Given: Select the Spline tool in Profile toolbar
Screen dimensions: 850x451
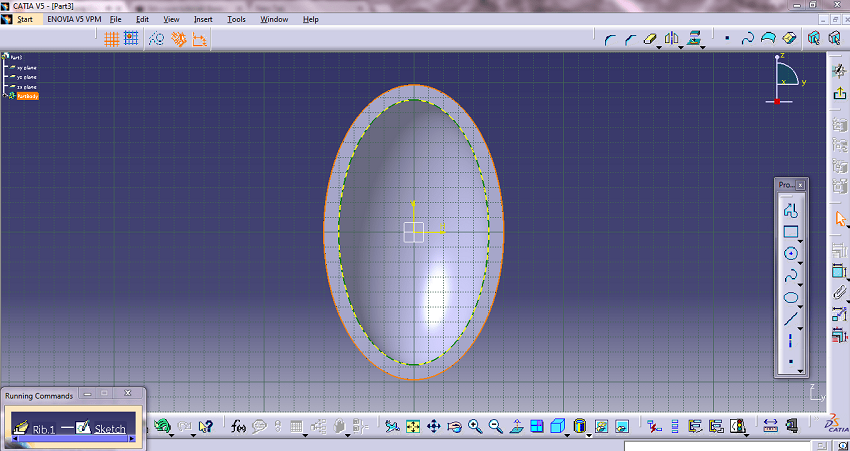Looking at the screenshot, I should pos(791,276).
